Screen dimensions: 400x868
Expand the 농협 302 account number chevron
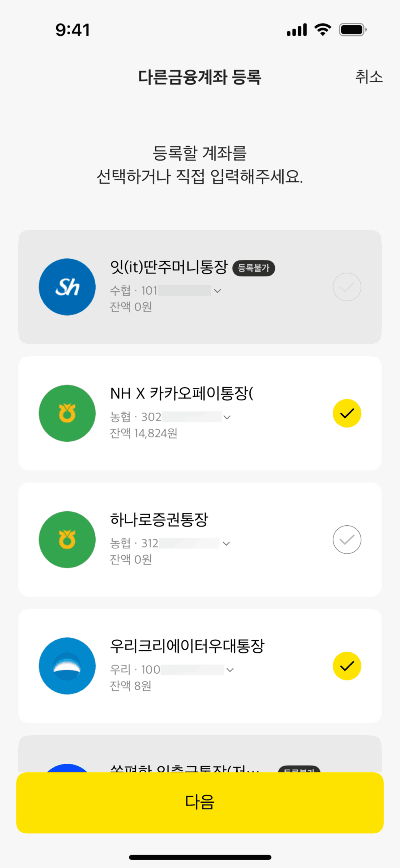(x=227, y=417)
